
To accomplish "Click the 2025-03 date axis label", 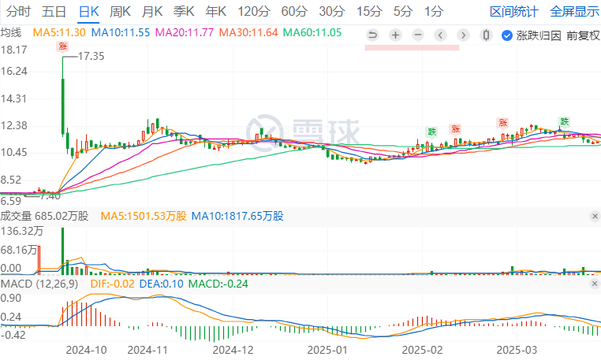I will [x=517, y=350].
